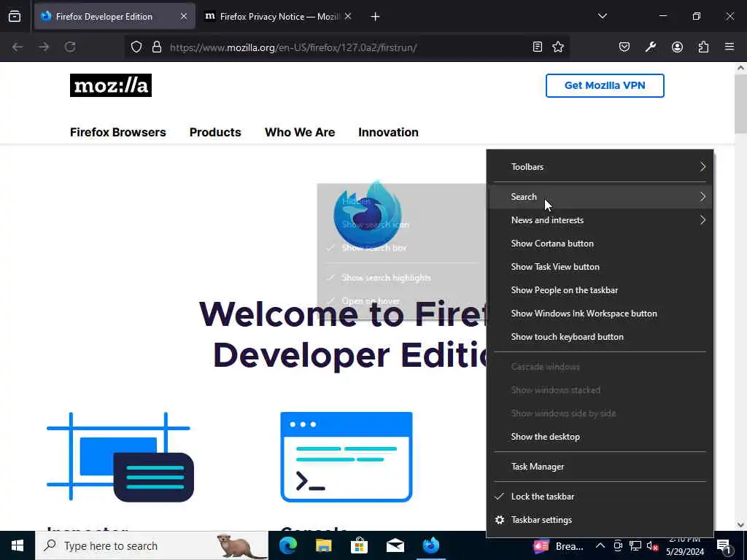747x560 pixels.
Task: Open the Firefox View icon
Action: click(15, 17)
